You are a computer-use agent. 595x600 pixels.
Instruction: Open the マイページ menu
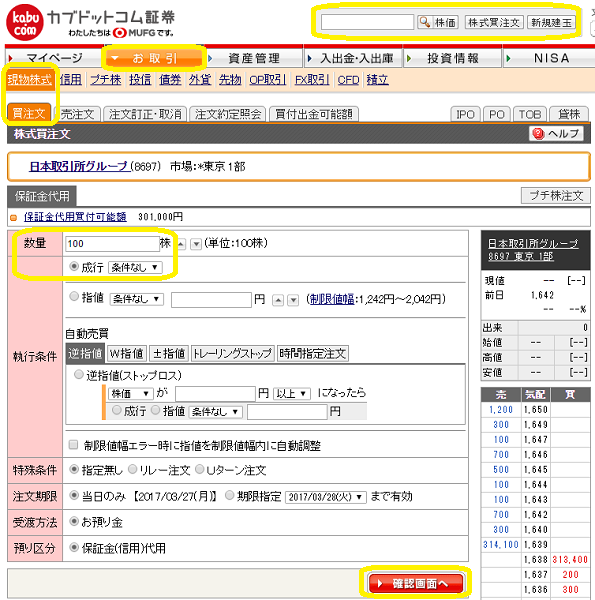[x=53, y=58]
